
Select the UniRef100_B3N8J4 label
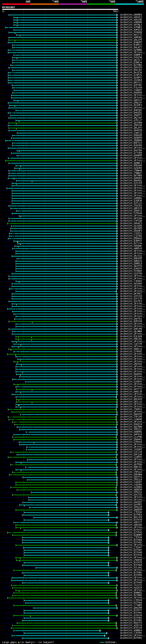(x=131, y=63)
